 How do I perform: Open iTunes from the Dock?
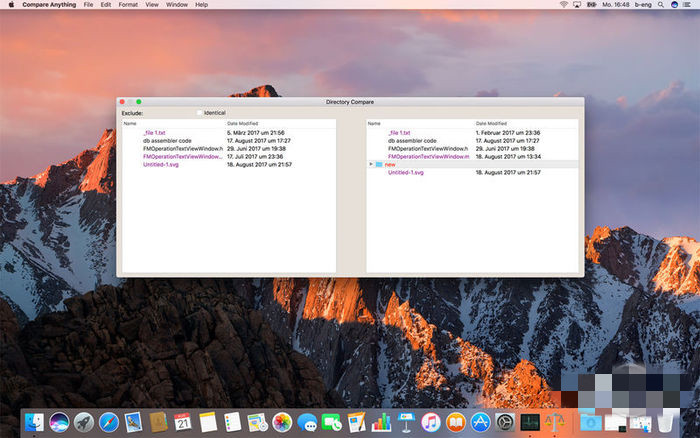[431, 422]
